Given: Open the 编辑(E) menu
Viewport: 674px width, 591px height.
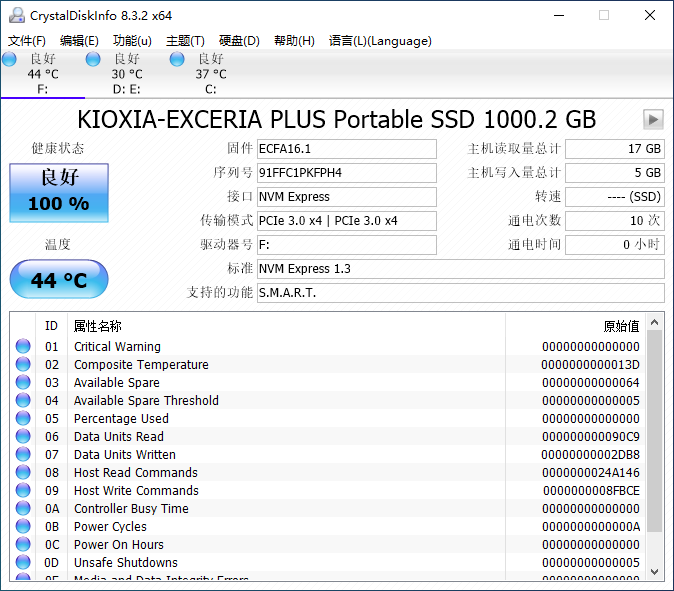Looking at the screenshot, I should (x=79, y=41).
